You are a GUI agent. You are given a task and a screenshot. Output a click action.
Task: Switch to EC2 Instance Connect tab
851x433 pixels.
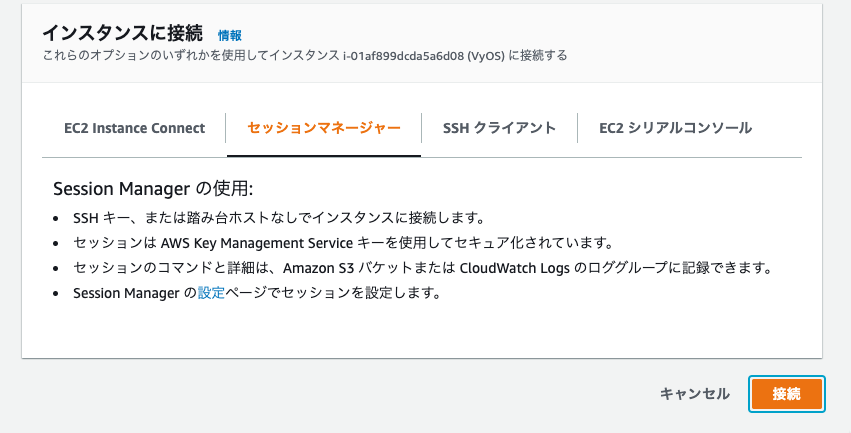[134, 128]
